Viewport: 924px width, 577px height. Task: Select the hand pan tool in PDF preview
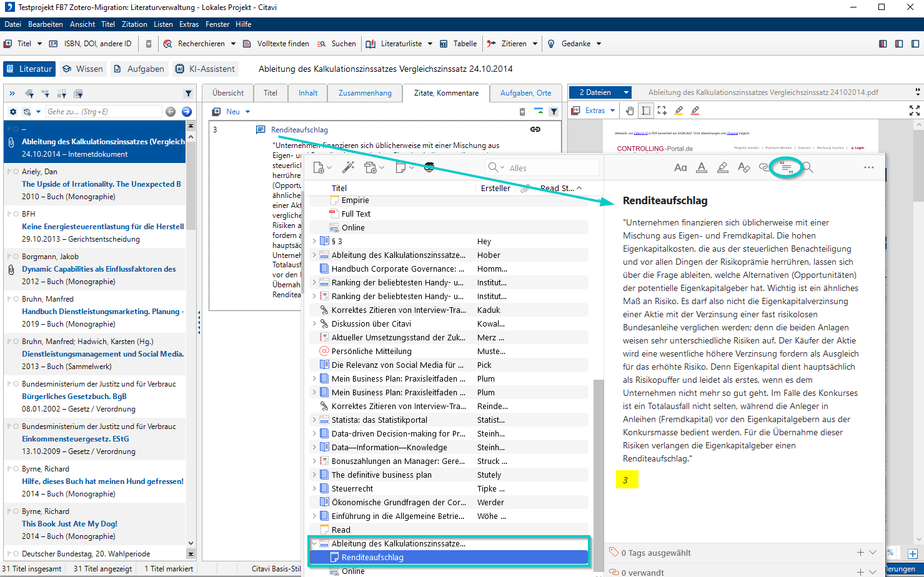[x=630, y=111]
